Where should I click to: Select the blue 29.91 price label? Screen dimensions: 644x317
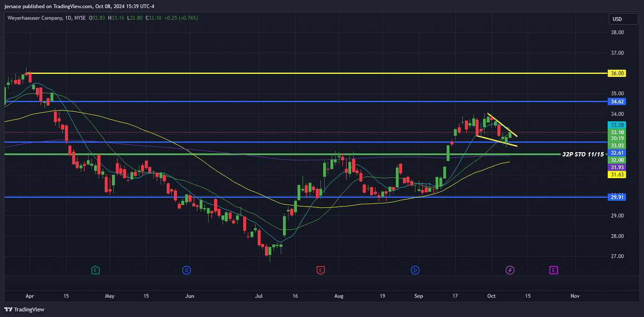pos(617,197)
